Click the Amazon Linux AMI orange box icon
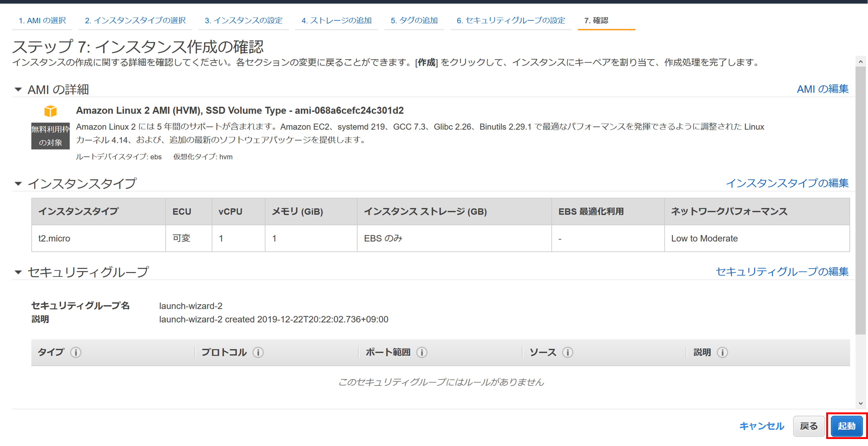Viewport: 868px width, 446px height. [50, 111]
